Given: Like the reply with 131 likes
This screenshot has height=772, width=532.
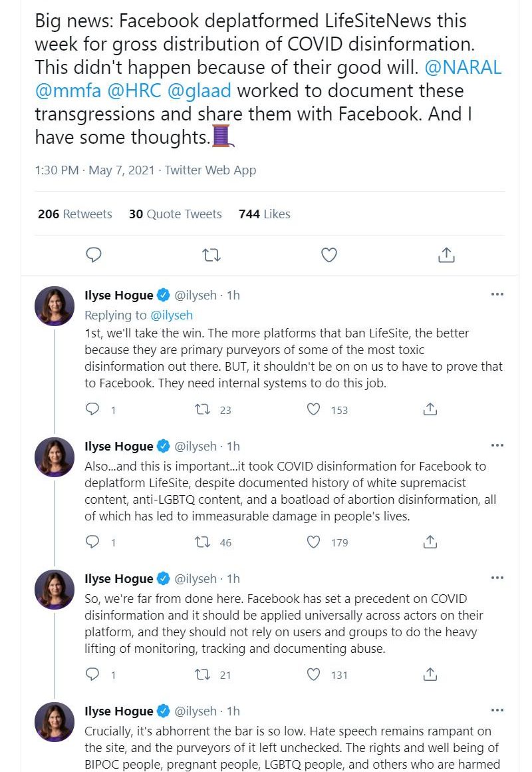Looking at the screenshot, I should point(313,675).
